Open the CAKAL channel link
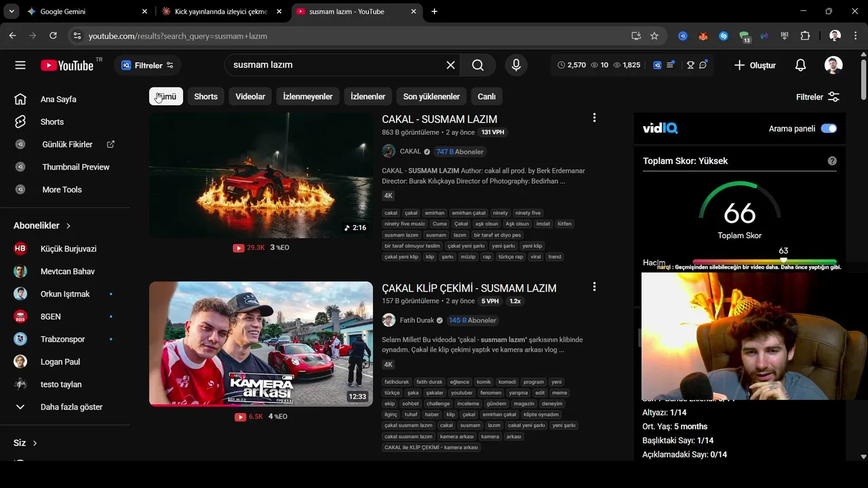Viewport: 868px width, 488px height. pos(410,152)
